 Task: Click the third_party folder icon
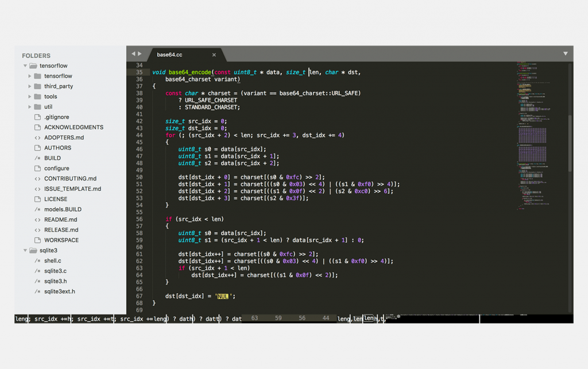[37, 86]
